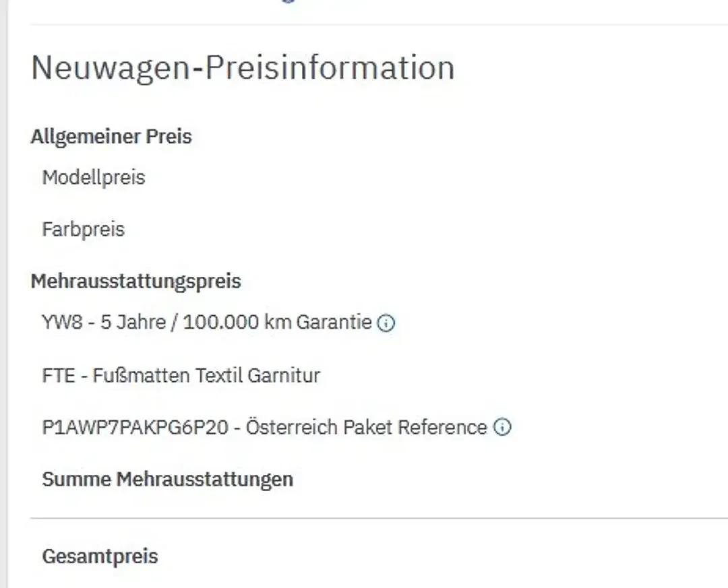Image resolution: width=728 pixels, height=588 pixels.
Task: Click the YW8 option code
Action: 62,323
